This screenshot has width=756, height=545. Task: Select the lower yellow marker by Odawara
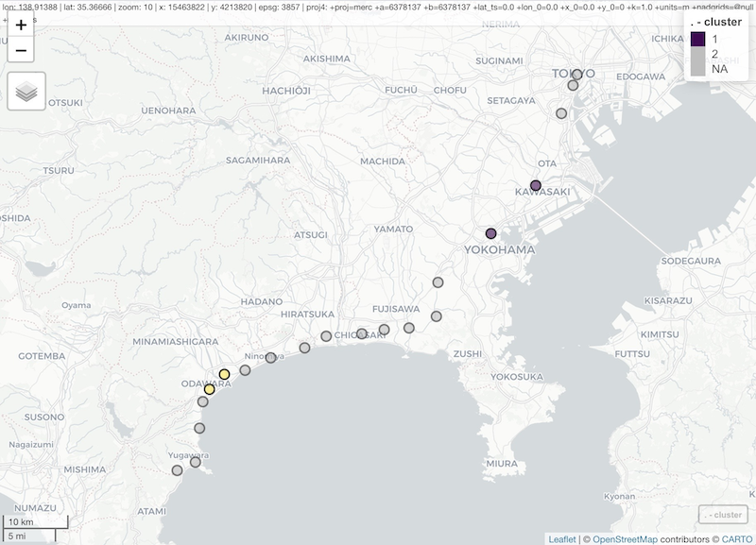(209, 389)
